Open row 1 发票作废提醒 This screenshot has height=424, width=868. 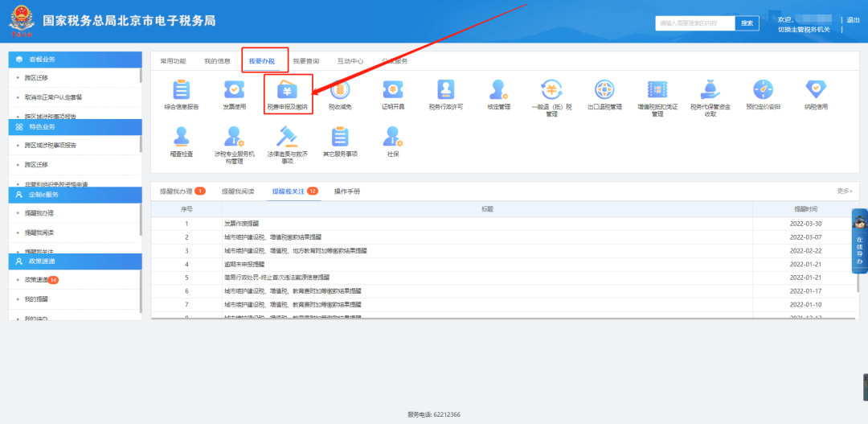click(x=241, y=224)
